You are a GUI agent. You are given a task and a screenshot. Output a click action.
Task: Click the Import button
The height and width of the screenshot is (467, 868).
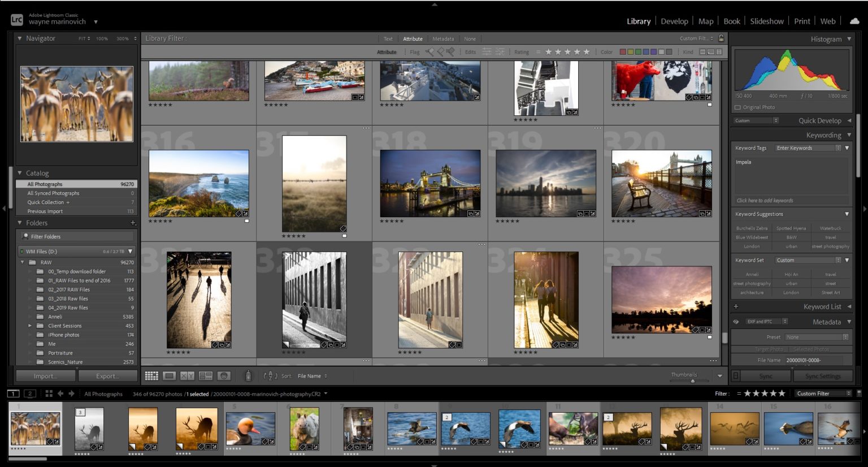click(45, 375)
